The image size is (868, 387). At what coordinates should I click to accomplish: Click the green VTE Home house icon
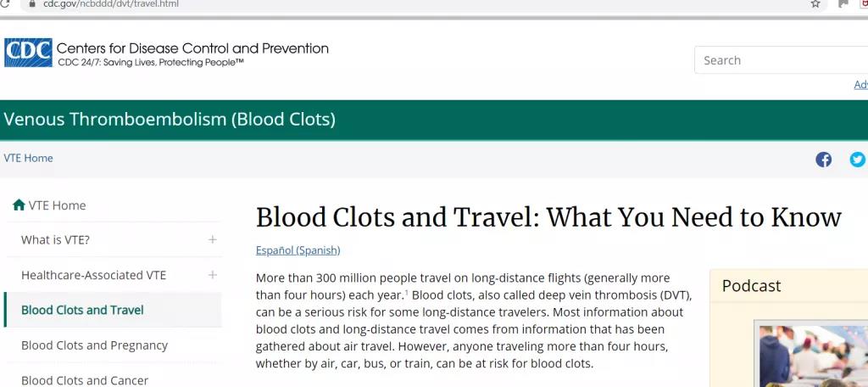tap(19, 205)
